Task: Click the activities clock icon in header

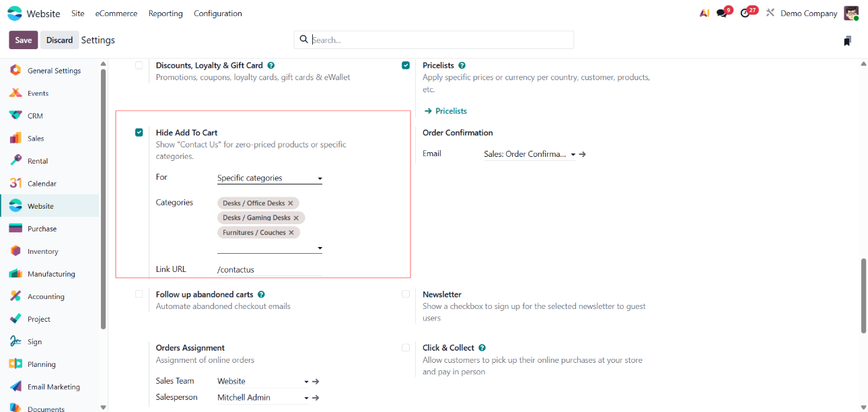Action: [x=745, y=13]
